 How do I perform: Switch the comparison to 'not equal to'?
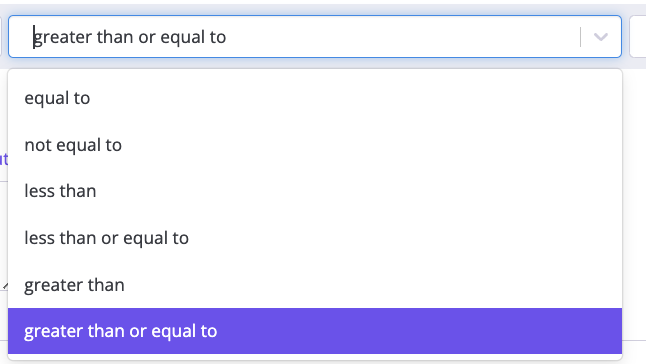click(x=315, y=145)
